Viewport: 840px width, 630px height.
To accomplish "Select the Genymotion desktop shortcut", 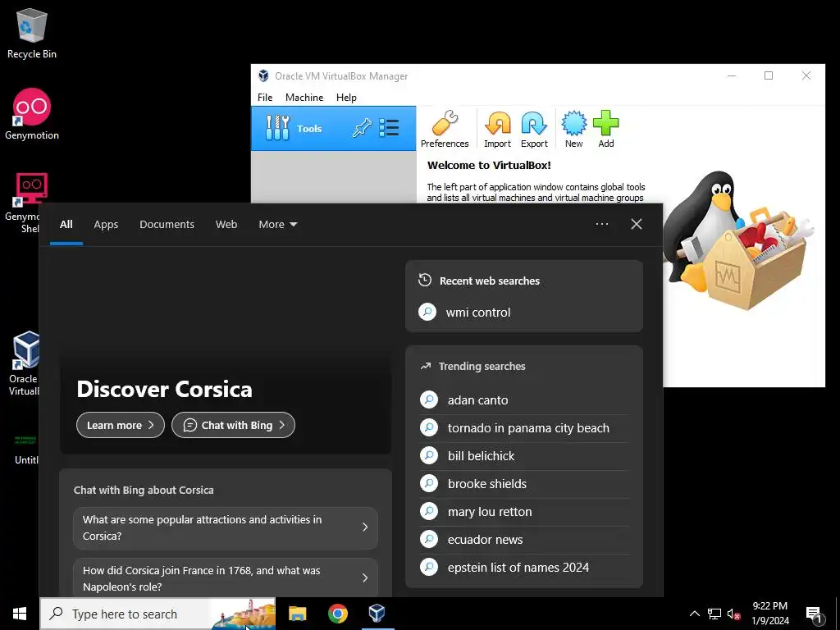I will coord(32,114).
